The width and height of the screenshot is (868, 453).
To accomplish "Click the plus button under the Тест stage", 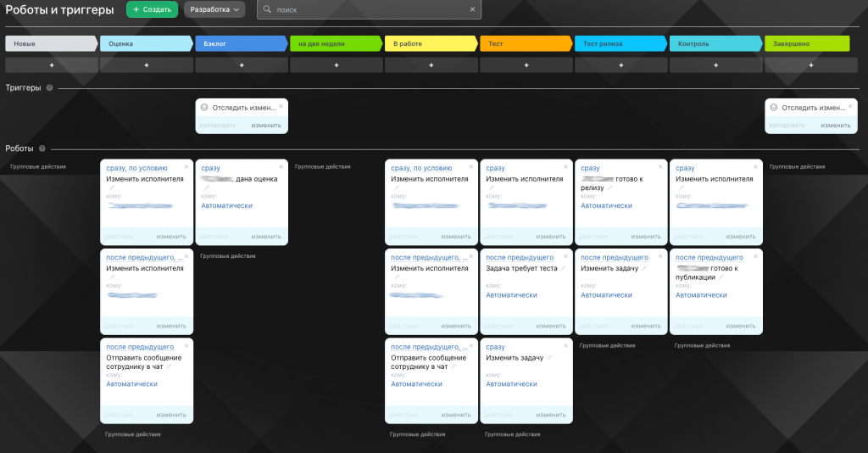I will tap(526, 64).
